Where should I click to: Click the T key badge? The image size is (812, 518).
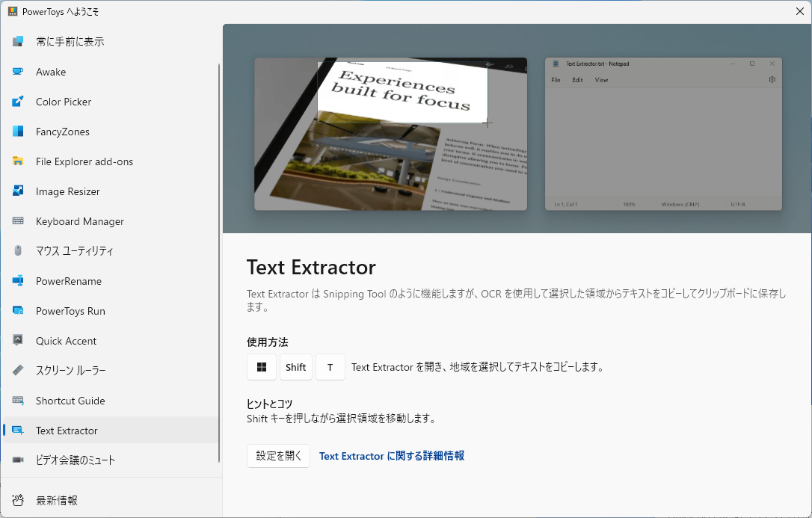click(x=330, y=367)
